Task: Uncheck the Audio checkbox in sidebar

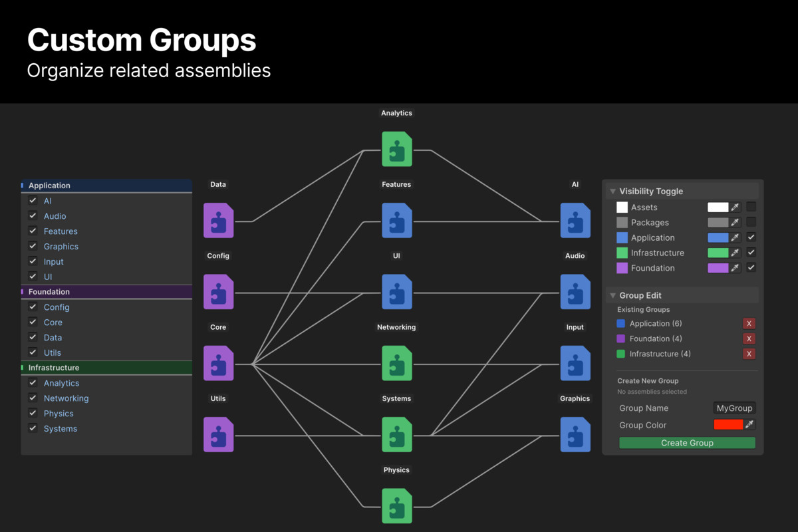Action: [33, 215]
